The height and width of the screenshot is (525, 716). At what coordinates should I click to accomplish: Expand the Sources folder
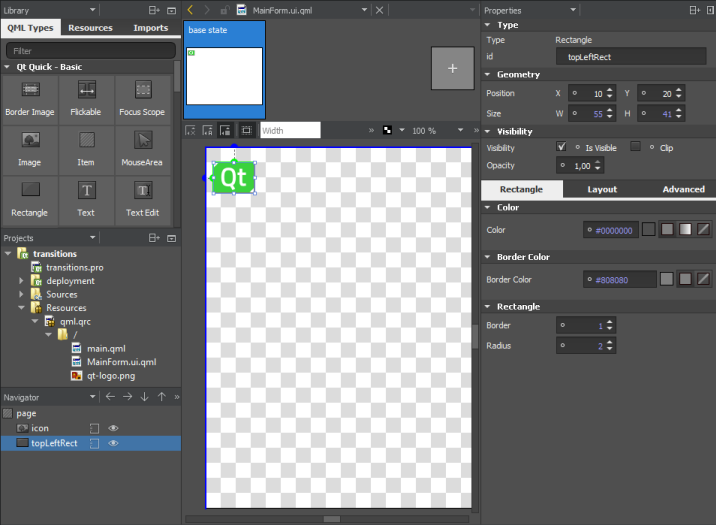(x=21, y=294)
